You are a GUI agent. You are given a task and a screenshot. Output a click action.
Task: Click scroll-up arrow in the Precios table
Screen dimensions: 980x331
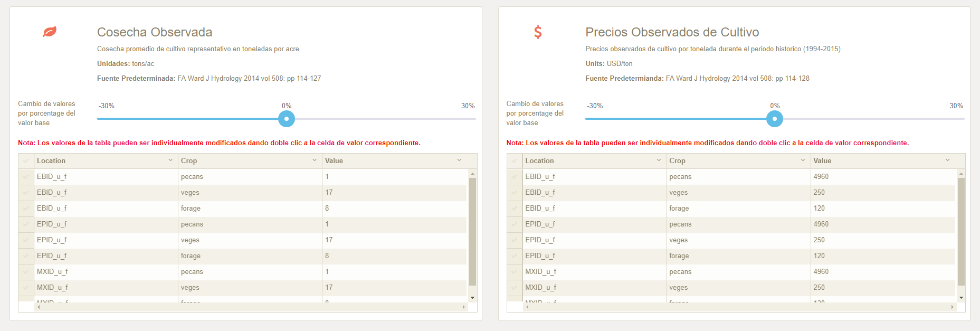[x=961, y=174]
